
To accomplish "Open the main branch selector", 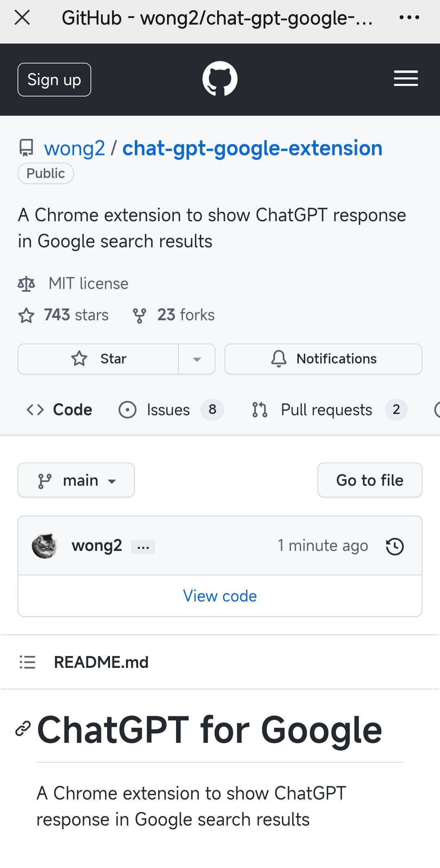I will [x=76, y=480].
